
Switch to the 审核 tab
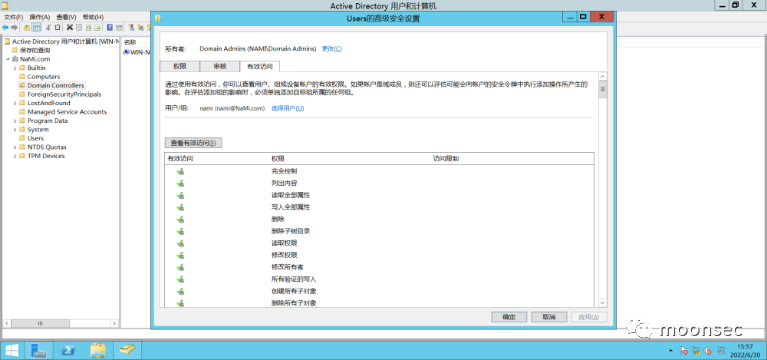click(x=220, y=67)
